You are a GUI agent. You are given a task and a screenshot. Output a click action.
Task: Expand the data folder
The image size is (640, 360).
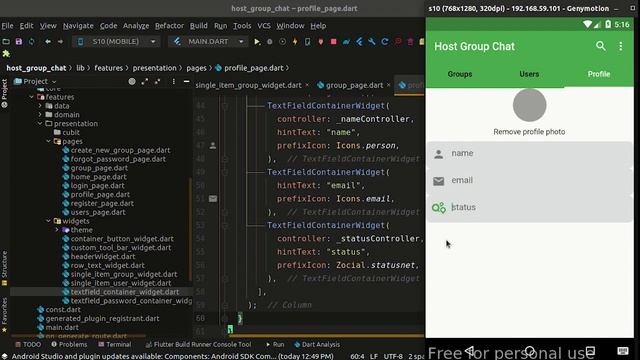tap(40, 106)
